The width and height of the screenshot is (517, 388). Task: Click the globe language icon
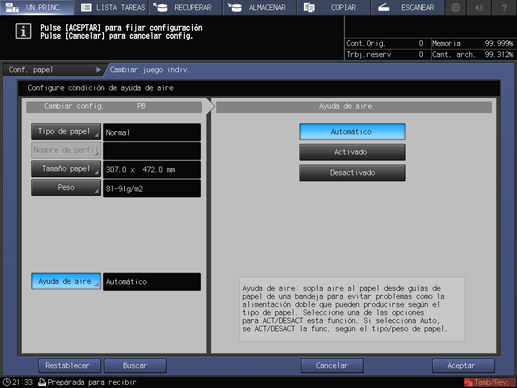[x=455, y=7]
